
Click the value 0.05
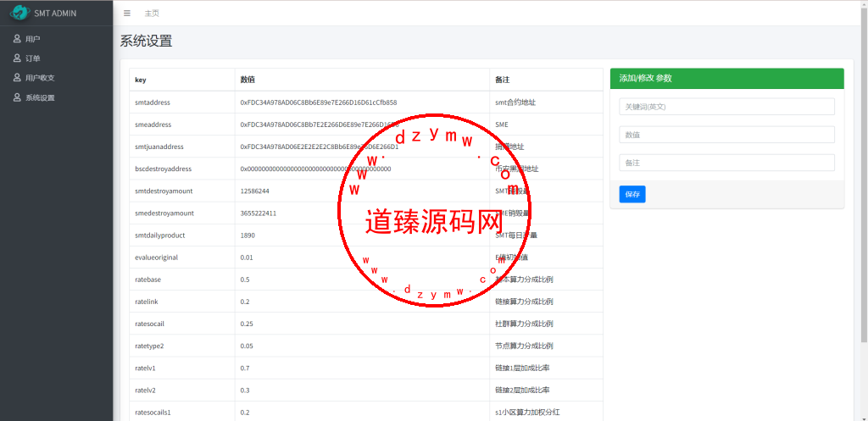coord(247,346)
